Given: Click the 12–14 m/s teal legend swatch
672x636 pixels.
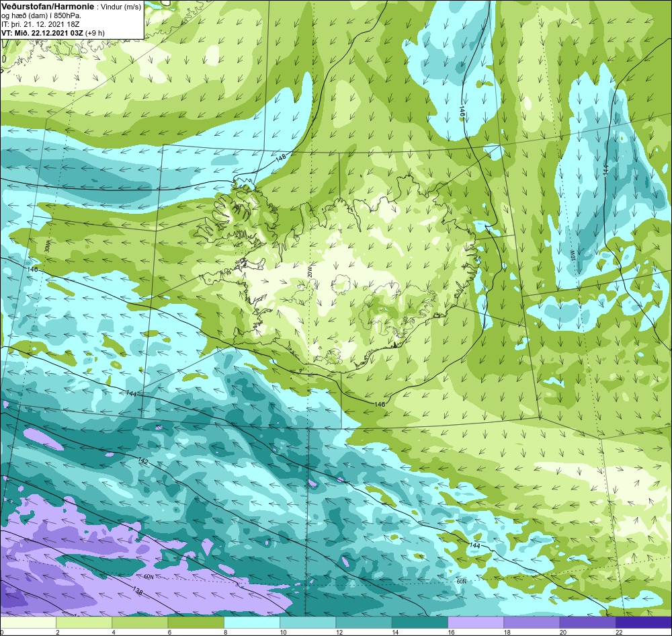Looking at the screenshot, I should pos(364,622).
